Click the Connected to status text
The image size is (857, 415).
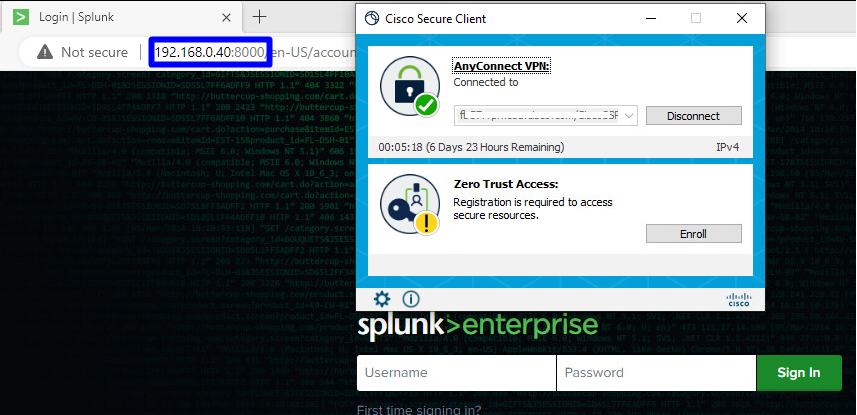click(486, 83)
